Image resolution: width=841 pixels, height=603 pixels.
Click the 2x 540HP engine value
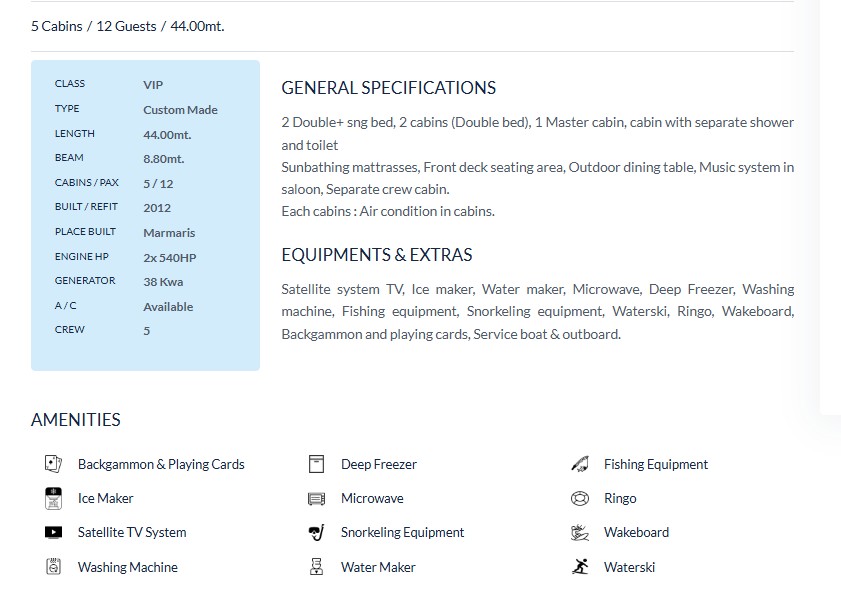tap(169, 257)
